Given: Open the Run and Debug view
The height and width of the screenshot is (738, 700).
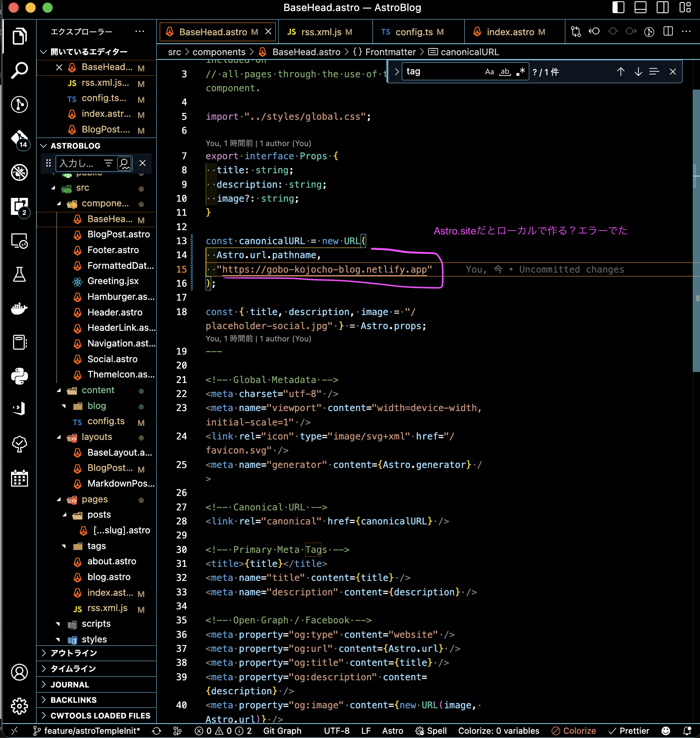Looking at the screenshot, I should pyautogui.click(x=19, y=172).
